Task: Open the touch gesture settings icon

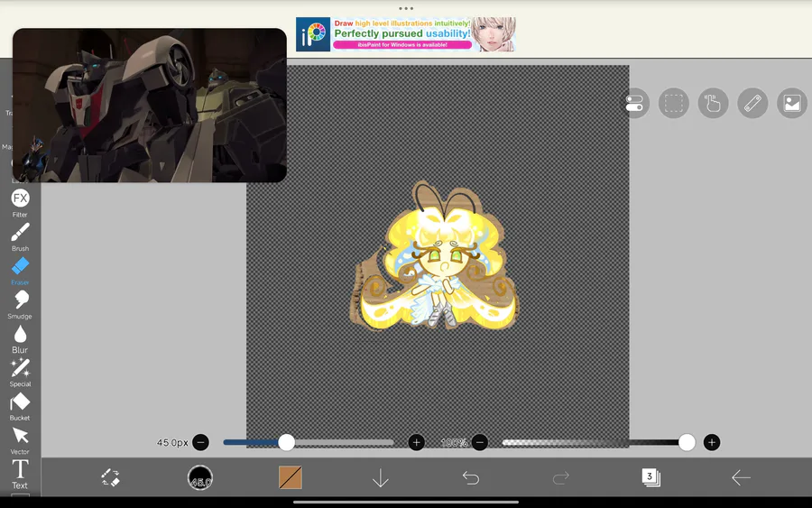Action: tap(713, 103)
